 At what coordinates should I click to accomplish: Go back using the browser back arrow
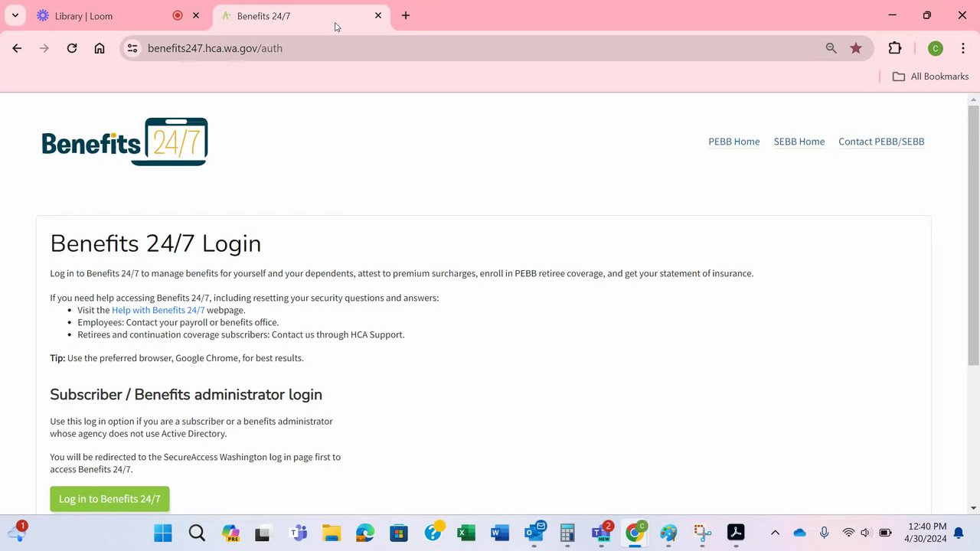pyautogui.click(x=17, y=48)
